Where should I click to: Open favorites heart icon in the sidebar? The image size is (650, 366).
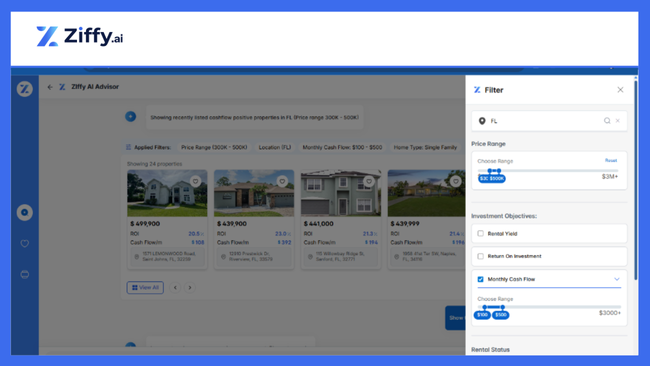(24, 243)
